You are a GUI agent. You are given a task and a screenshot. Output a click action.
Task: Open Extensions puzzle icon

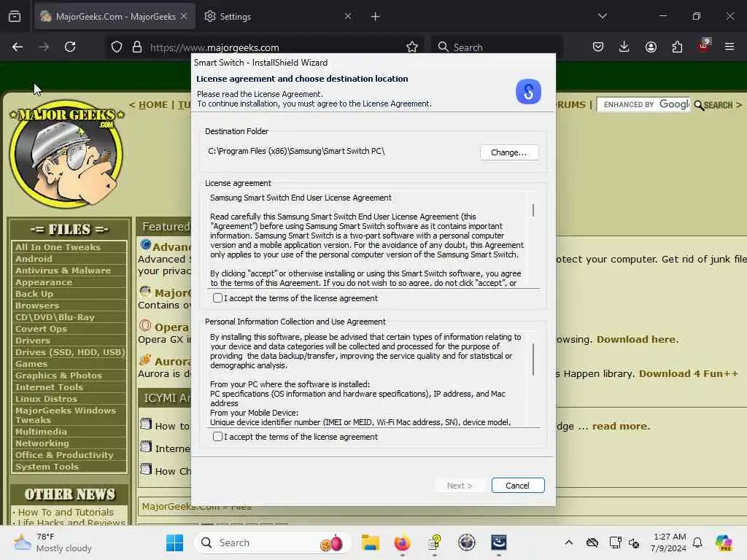click(677, 47)
